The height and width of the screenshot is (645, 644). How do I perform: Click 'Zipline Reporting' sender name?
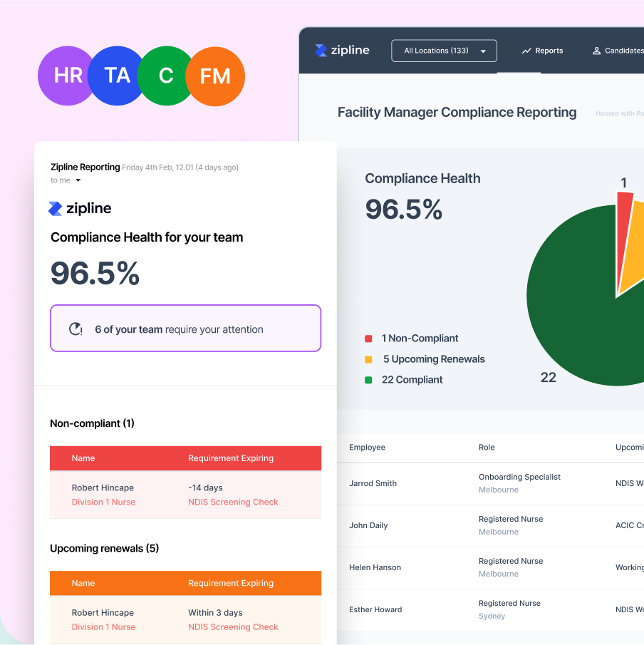click(x=85, y=167)
